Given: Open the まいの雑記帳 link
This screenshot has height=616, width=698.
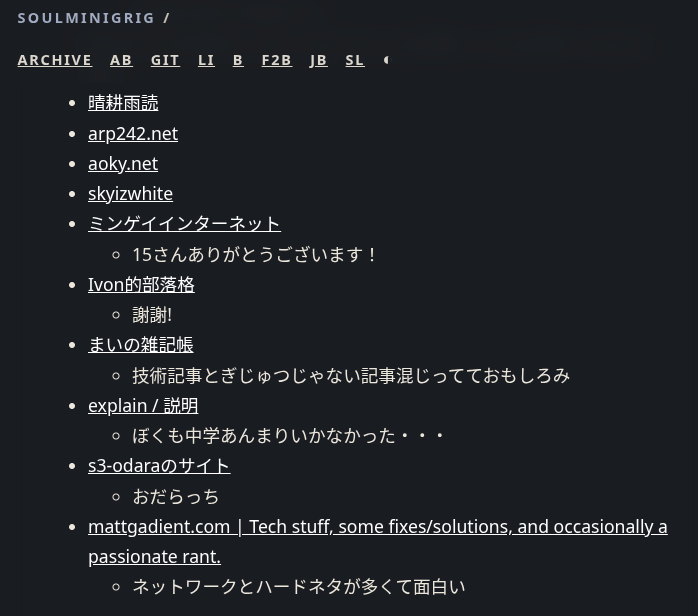Looking at the screenshot, I should pos(140,344).
